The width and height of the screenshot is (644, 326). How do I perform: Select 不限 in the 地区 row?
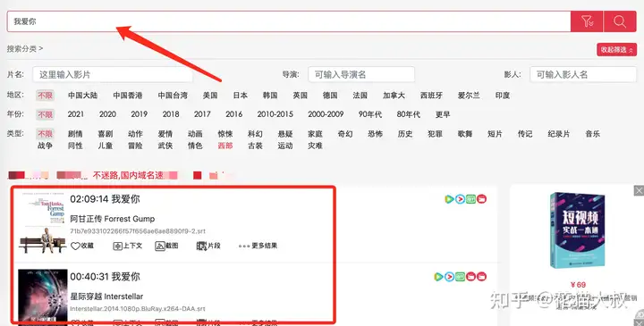click(46, 96)
